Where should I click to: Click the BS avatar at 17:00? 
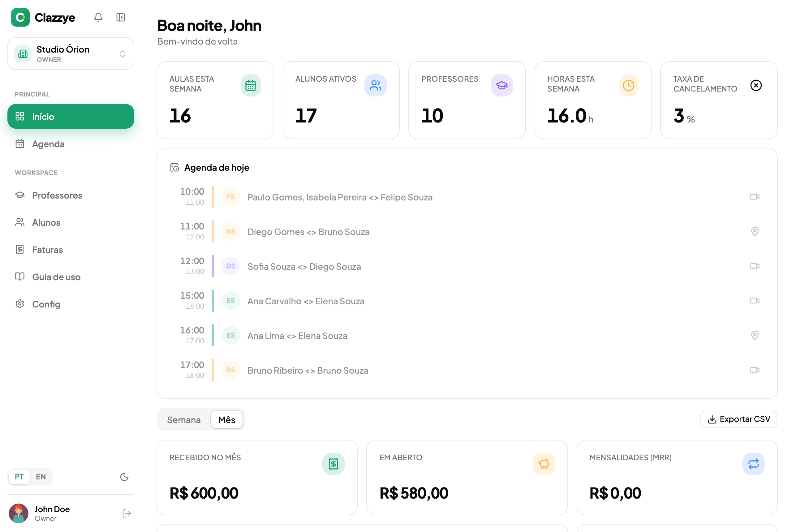[x=231, y=370]
